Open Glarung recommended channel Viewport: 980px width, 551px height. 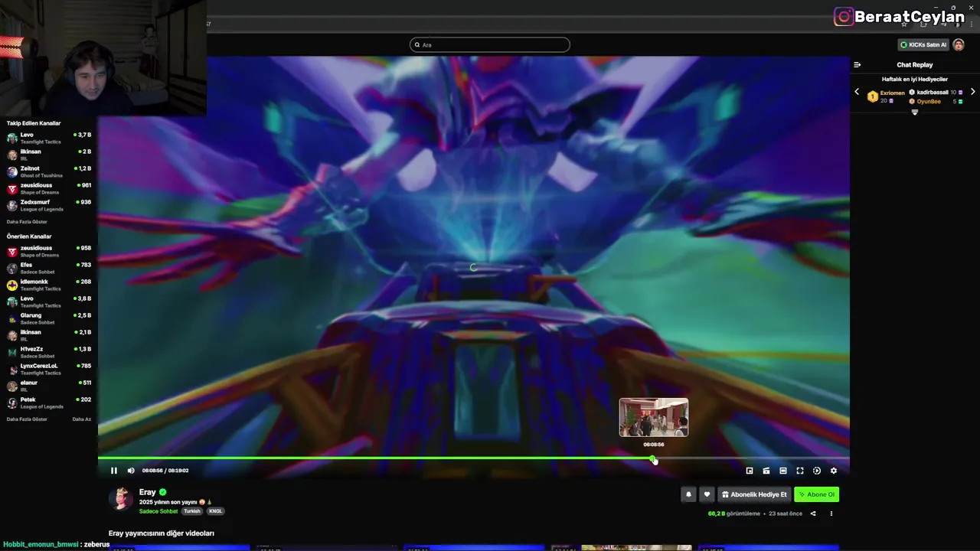point(49,318)
